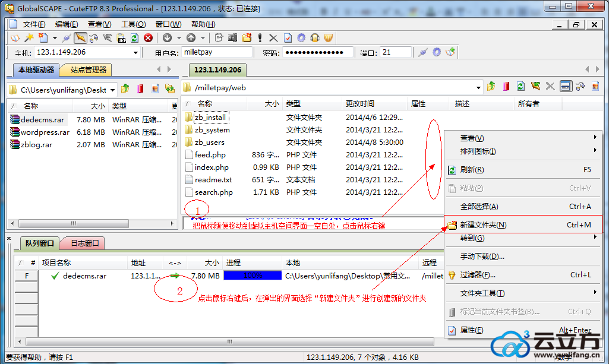The height and width of the screenshot is (364, 609).
Task: Click the X delete icon in remote pane toolbar
Action: click(x=550, y=86)
